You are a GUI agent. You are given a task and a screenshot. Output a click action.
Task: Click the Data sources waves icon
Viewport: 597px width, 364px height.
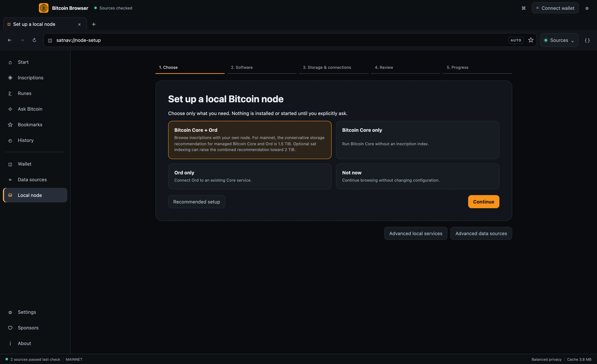(10, 180)
